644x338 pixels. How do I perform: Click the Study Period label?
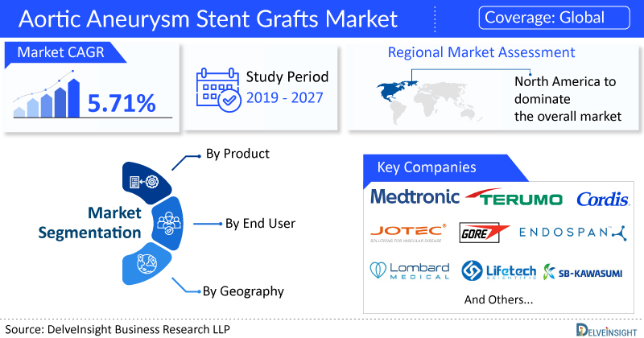[x=287, y=76]
